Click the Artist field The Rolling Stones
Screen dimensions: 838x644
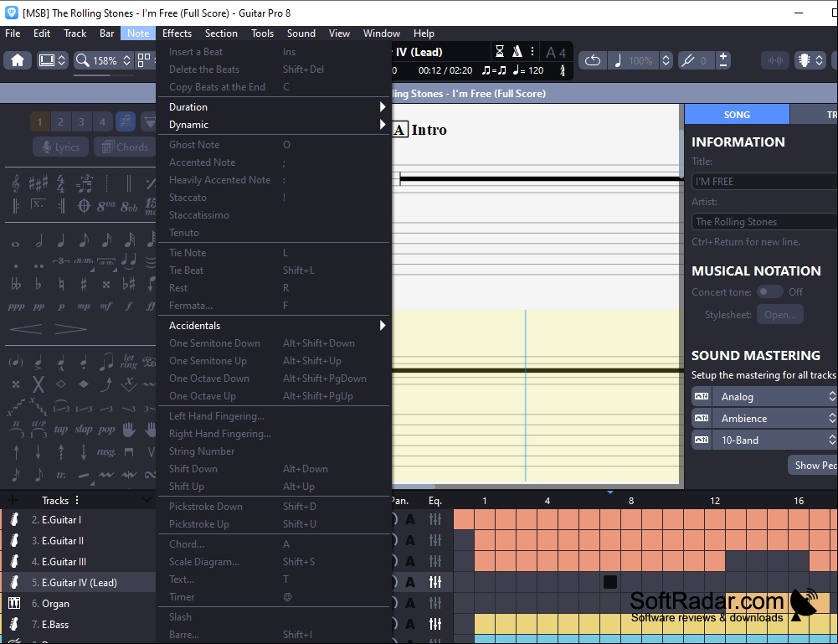point(765,222)
